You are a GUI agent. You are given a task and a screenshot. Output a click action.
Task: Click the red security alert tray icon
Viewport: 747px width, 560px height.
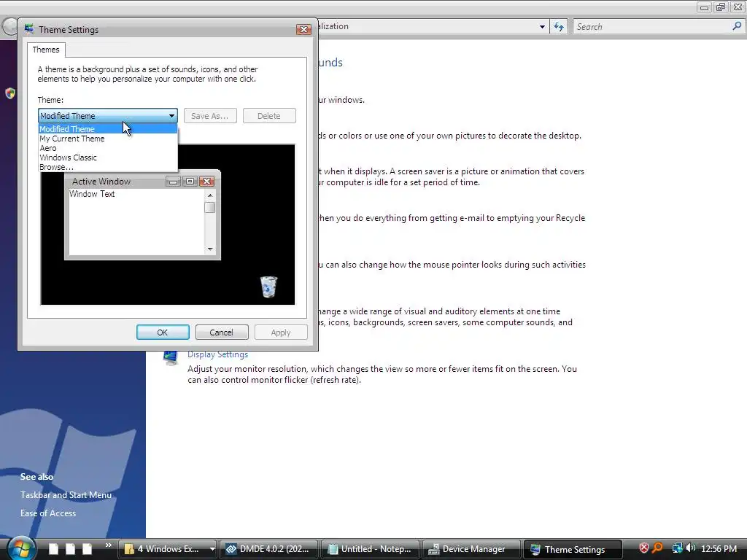[643, 548]
